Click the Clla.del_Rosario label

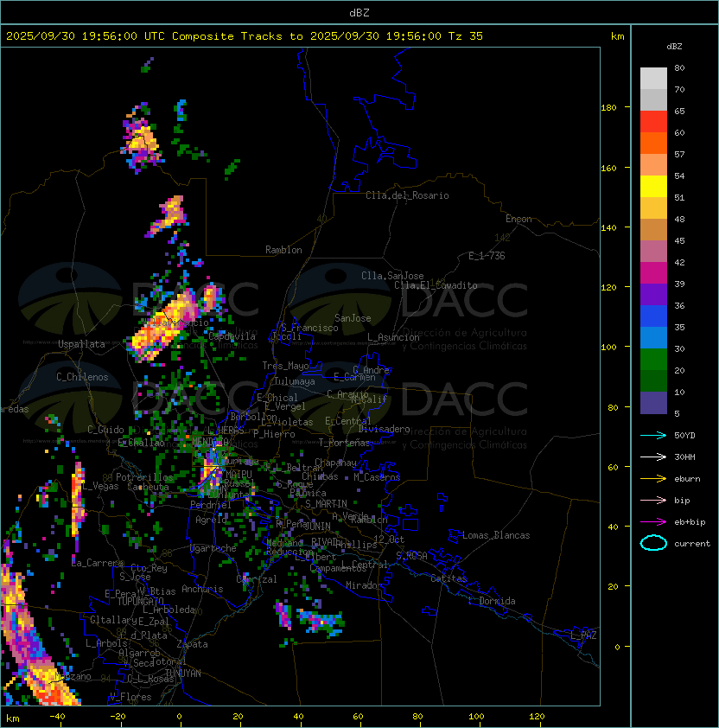click(407, 195)
